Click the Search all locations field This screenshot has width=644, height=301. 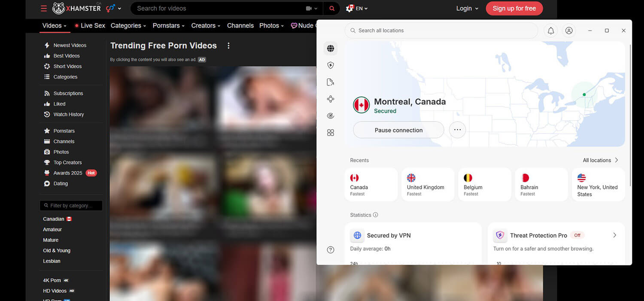(x=441, y=30)
